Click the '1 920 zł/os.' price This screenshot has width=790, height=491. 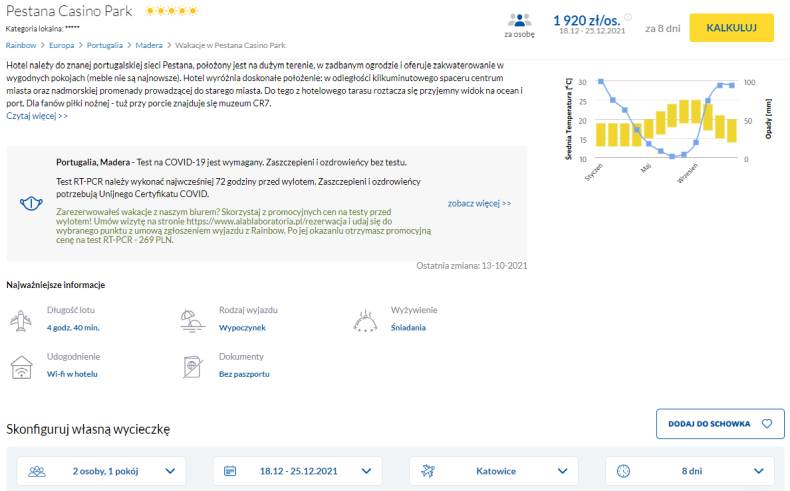[586, 21]
